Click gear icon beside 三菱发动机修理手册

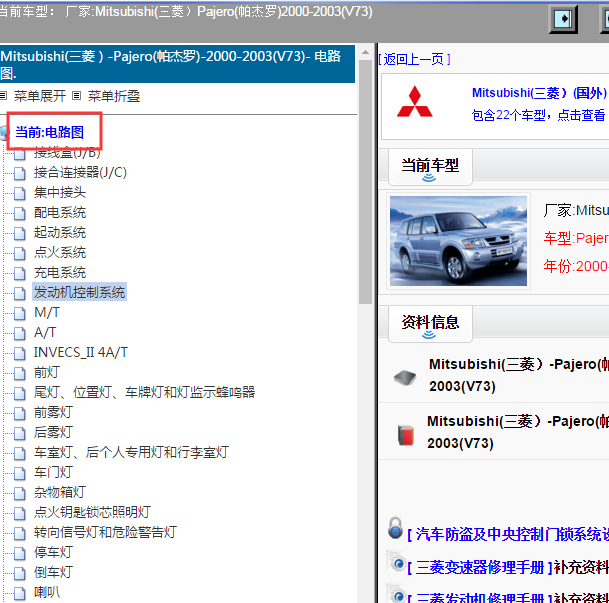click(x=396, y=595)
